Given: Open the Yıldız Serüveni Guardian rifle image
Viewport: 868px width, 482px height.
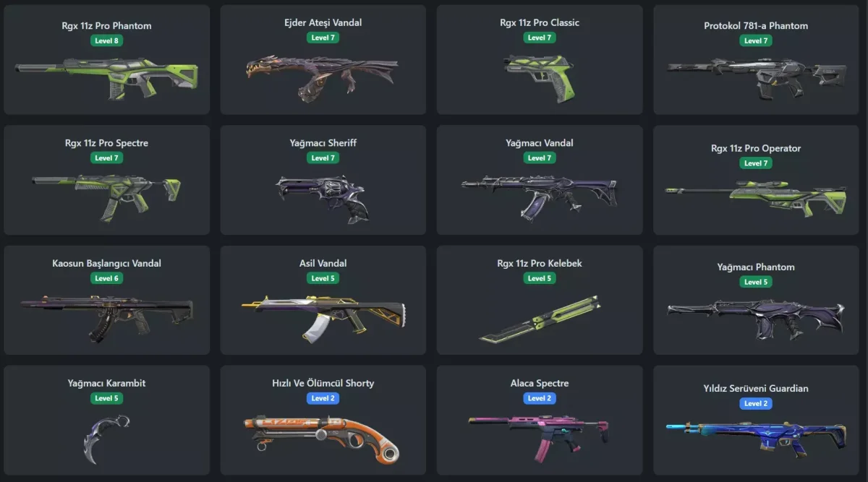Looking at the screenshot, I should [757, 436].
